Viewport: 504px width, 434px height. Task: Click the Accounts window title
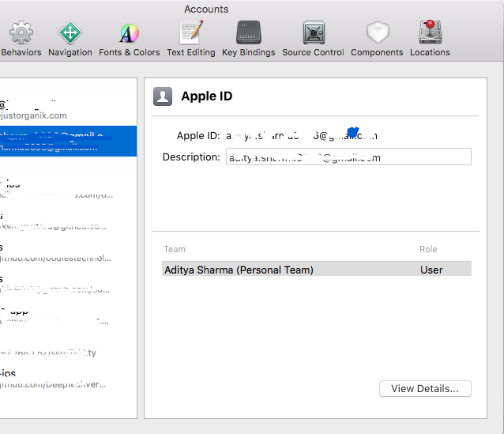click(206, 9)
